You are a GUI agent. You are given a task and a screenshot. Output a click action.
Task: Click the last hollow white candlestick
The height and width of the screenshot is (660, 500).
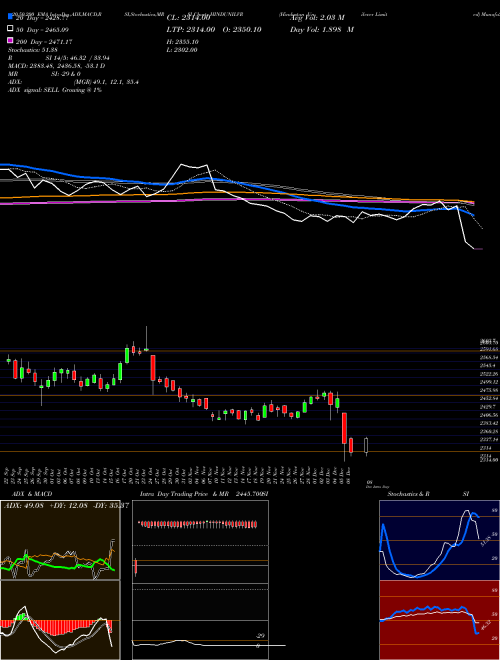coord(366,446)
